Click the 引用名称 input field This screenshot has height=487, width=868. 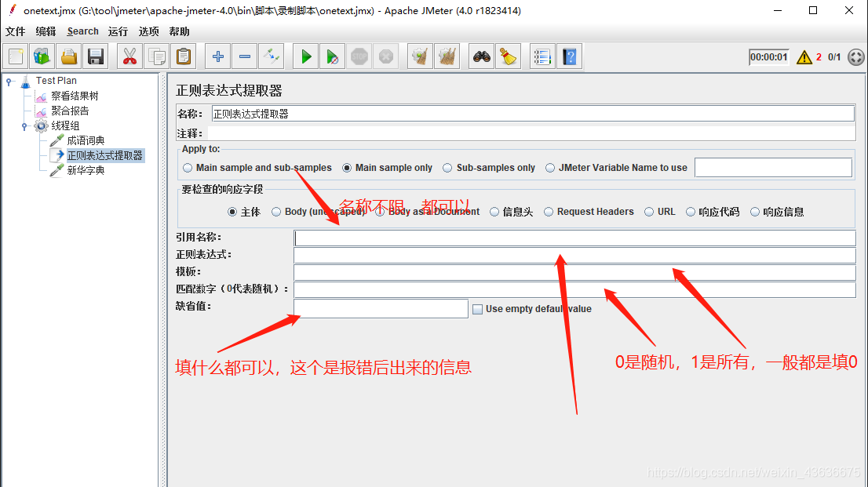pos(574,238)
